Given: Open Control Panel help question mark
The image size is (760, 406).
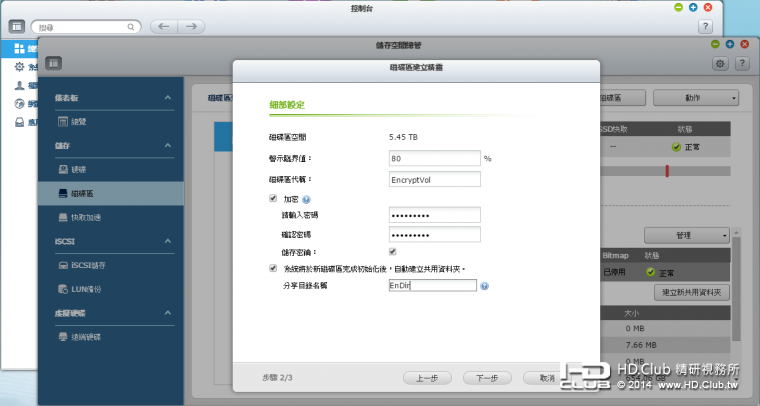Looking at the screenshot, I should click(705, 27).
